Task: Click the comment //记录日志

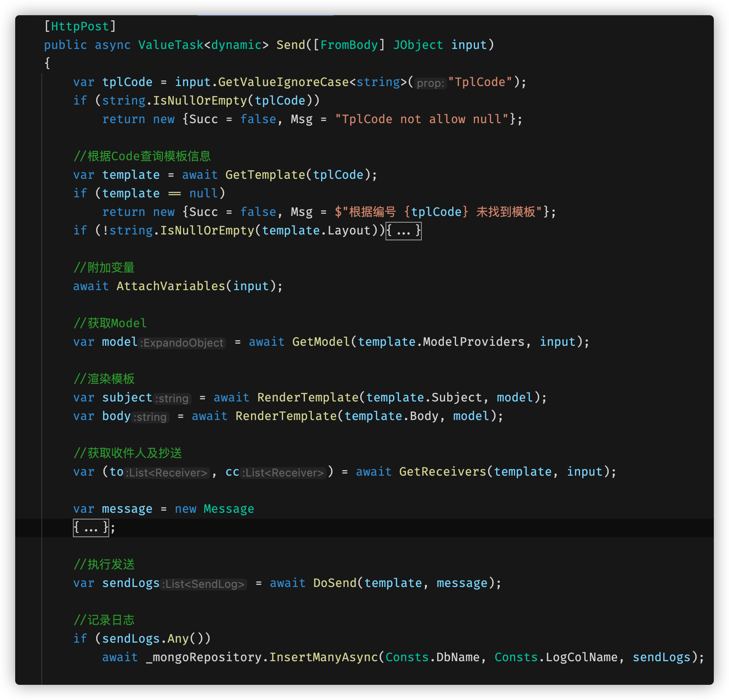Action: [104, 620]
